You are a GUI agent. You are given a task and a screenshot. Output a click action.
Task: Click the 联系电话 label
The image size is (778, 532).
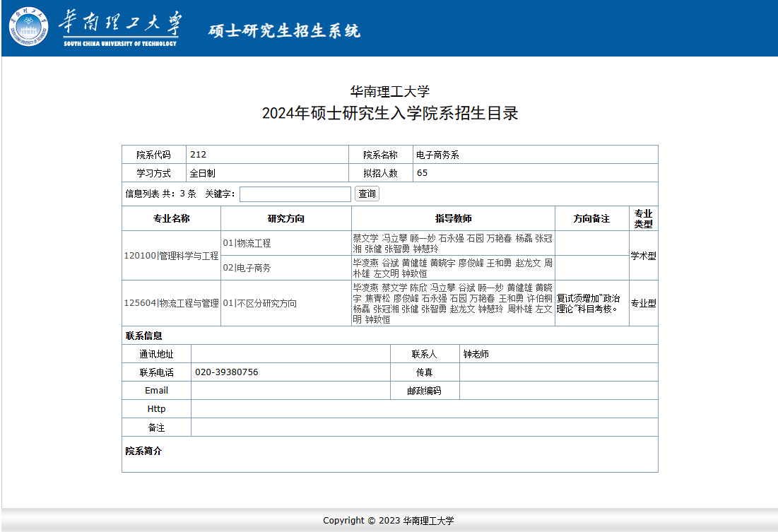tap(156, 372)
